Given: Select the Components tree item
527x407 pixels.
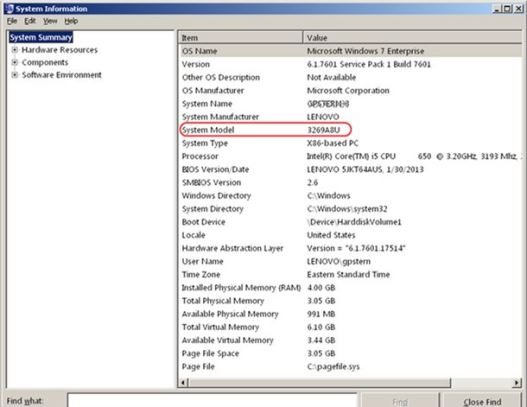Looking at the screenshot, I should pyautogui.click(x=45, y=63).
